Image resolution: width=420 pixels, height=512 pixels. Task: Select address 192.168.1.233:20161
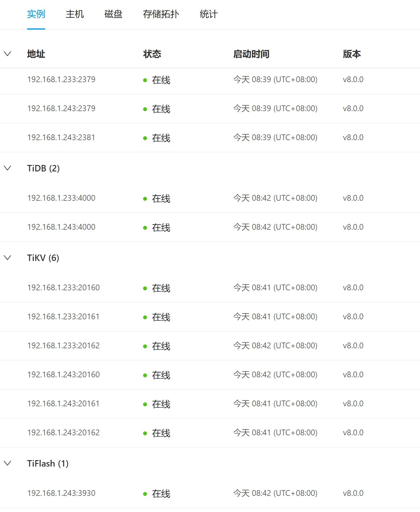pos(63,317)
